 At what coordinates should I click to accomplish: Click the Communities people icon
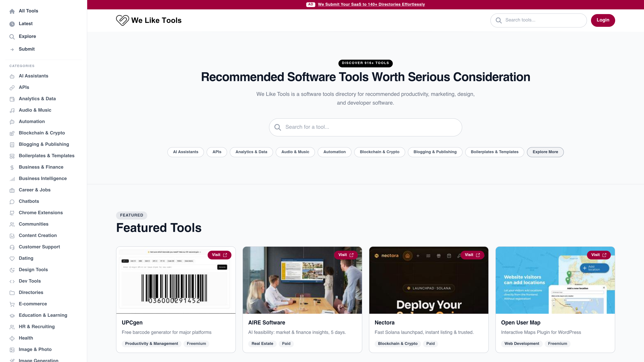click(x=12, y=225)
